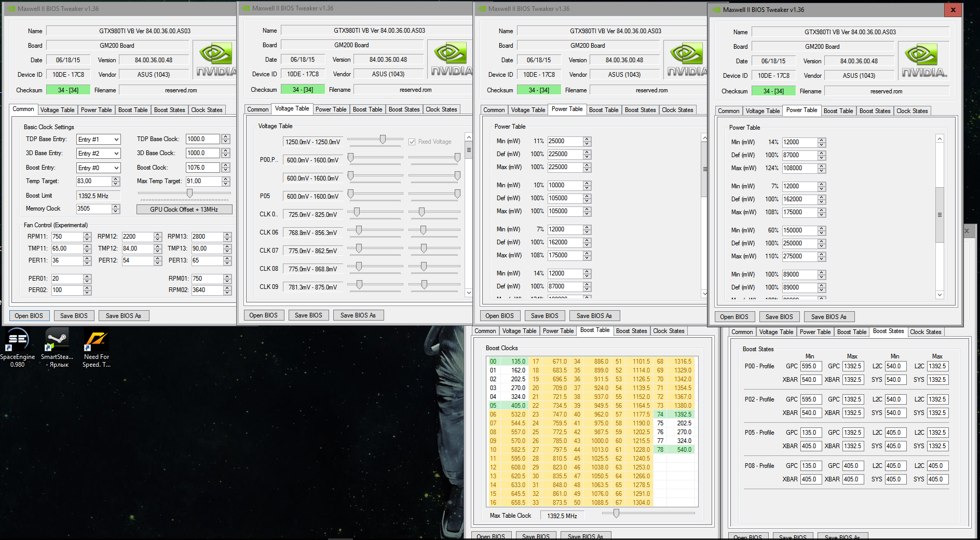The height and width of the screenshot is (540, 980).
Task: Click the Voltage Table list scrollbar down arrow
Action: tap(469, 293)
